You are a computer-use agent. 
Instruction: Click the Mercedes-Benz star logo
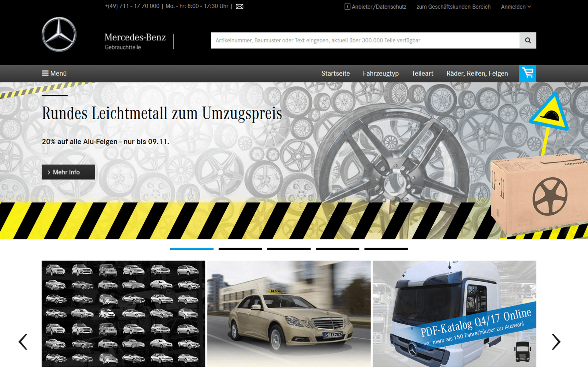[x=59, y=34]
